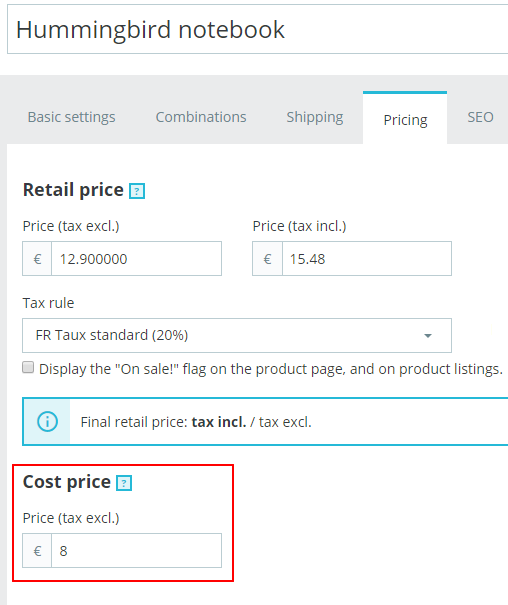Click the Final retail price info banner
This screenshot has height=605, width=508.
(265, 421)
